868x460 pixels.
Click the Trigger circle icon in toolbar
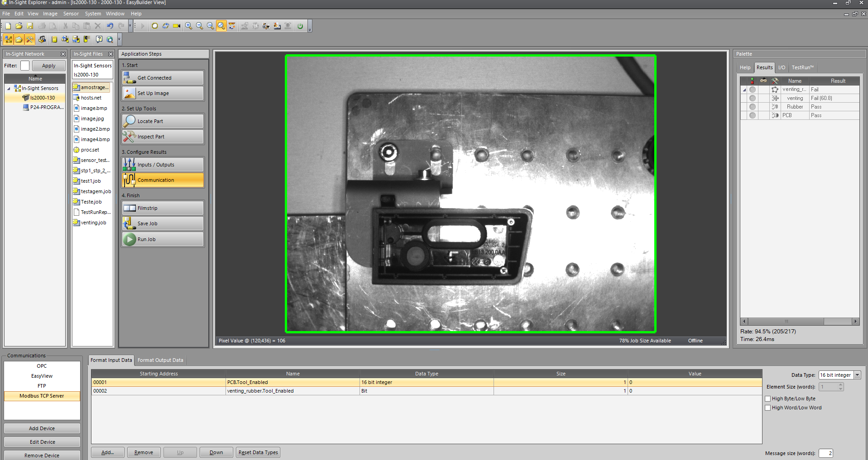(x=155, y=26)
